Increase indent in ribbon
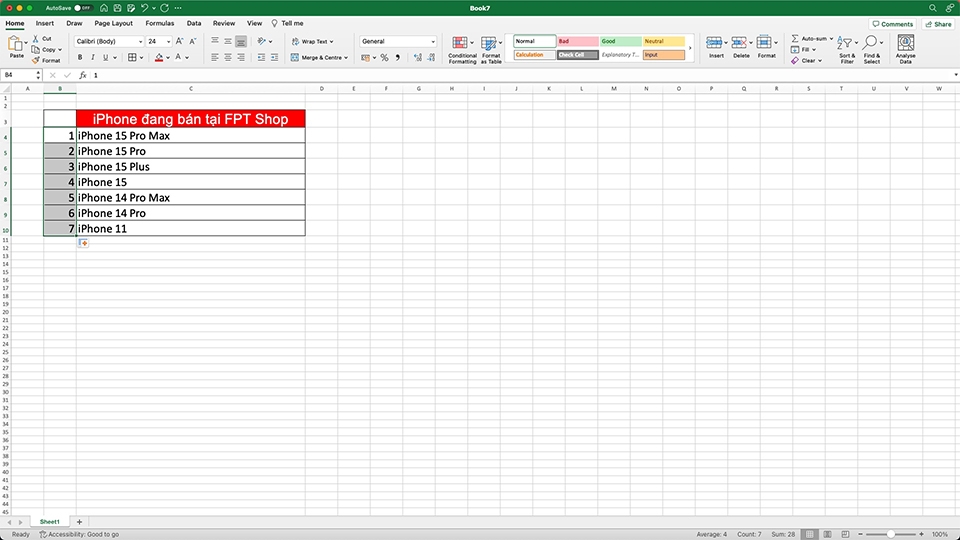 (x=274, y=58)
